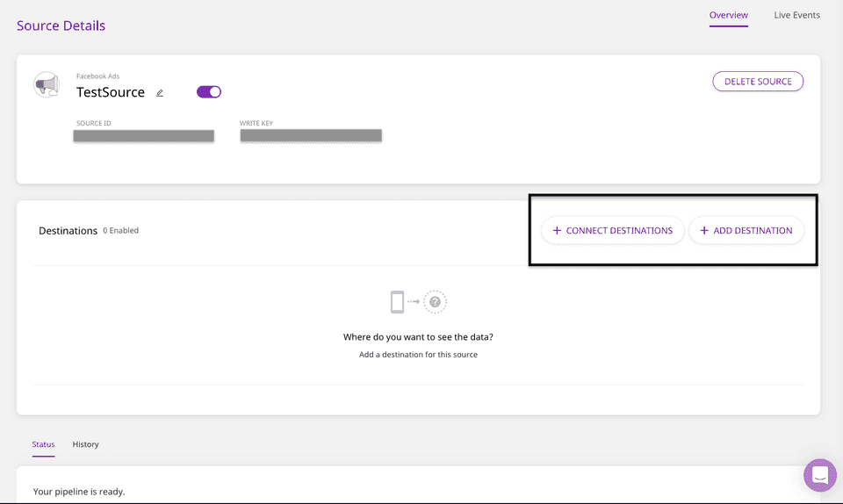Disable the TestSource toggle switch
The height and width of the screenshot is (504, 843).
(209, 92)
